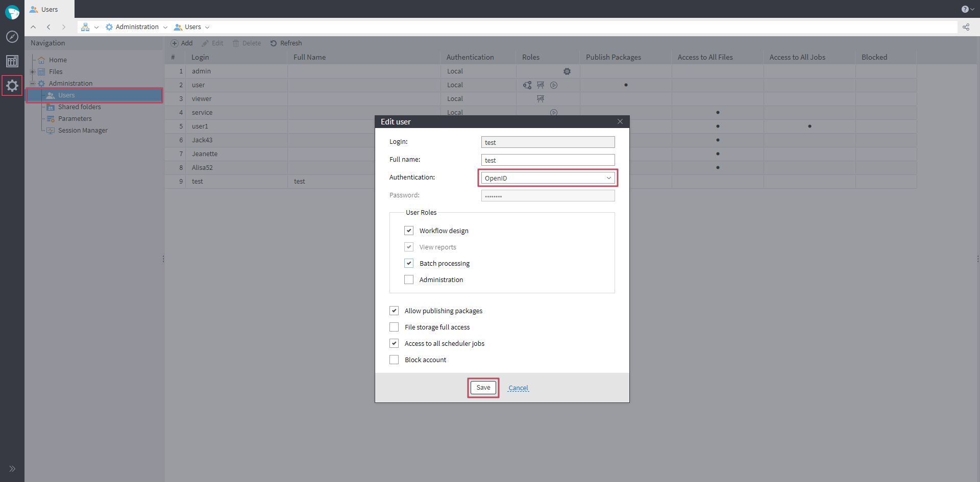Image resolution: width=980 pixels, height=482 pixels.
Task: Open the Administration breadcrumb dropdown arrow
Action: point(165,28)
